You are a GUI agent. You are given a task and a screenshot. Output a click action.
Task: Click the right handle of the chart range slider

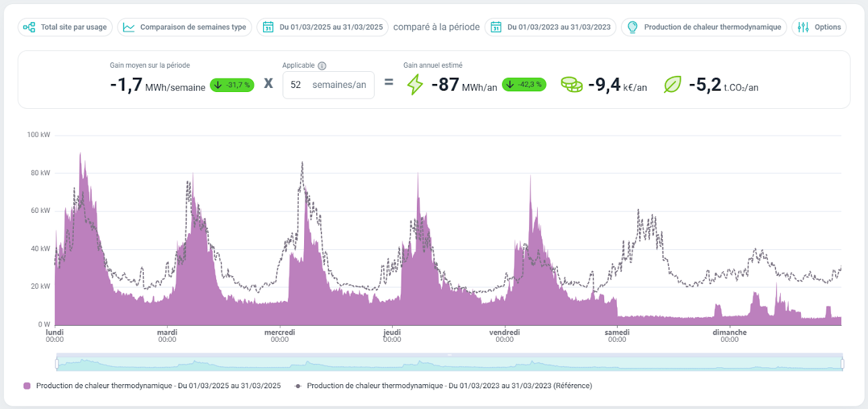[842, 363]
